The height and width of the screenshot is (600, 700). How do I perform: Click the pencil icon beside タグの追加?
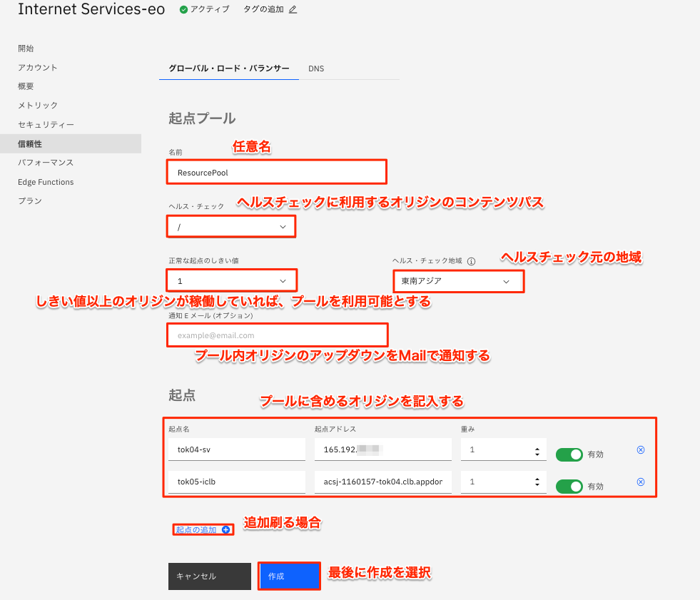(293, 9)
